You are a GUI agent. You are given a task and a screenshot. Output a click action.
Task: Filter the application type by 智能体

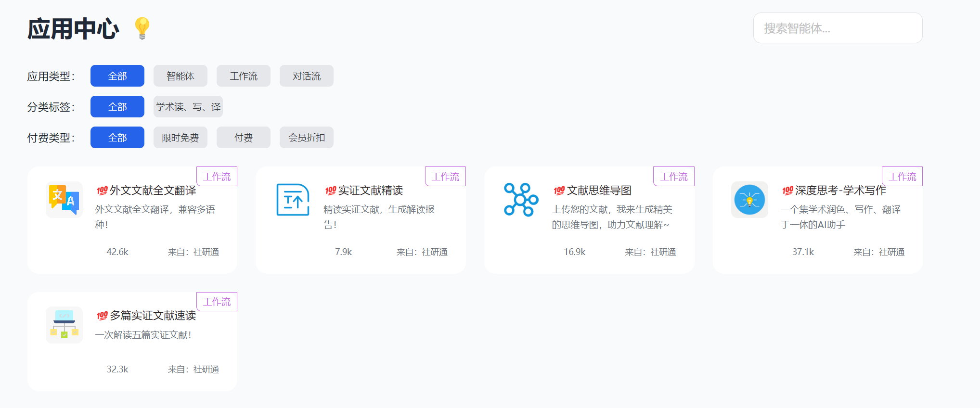point(181,76)
